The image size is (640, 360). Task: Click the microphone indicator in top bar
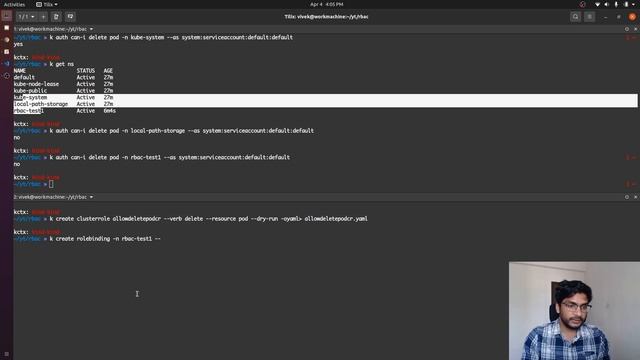click(616, 4)
